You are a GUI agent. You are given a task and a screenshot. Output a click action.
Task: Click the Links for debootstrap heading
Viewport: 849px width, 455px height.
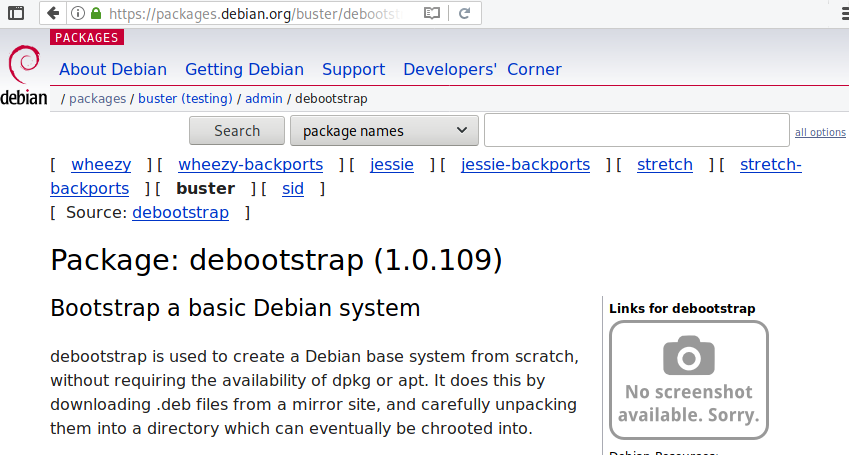[x=682, y=309]
